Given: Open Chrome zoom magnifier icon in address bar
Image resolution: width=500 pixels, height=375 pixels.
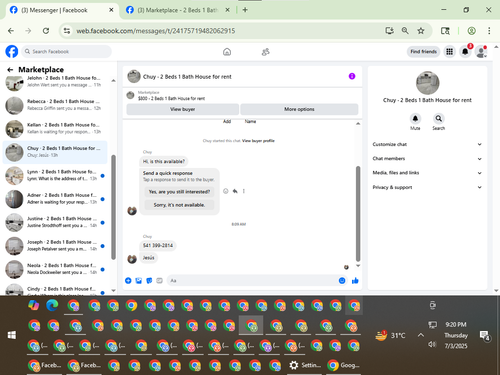Looking at the screenshot, I should point(405,31).
